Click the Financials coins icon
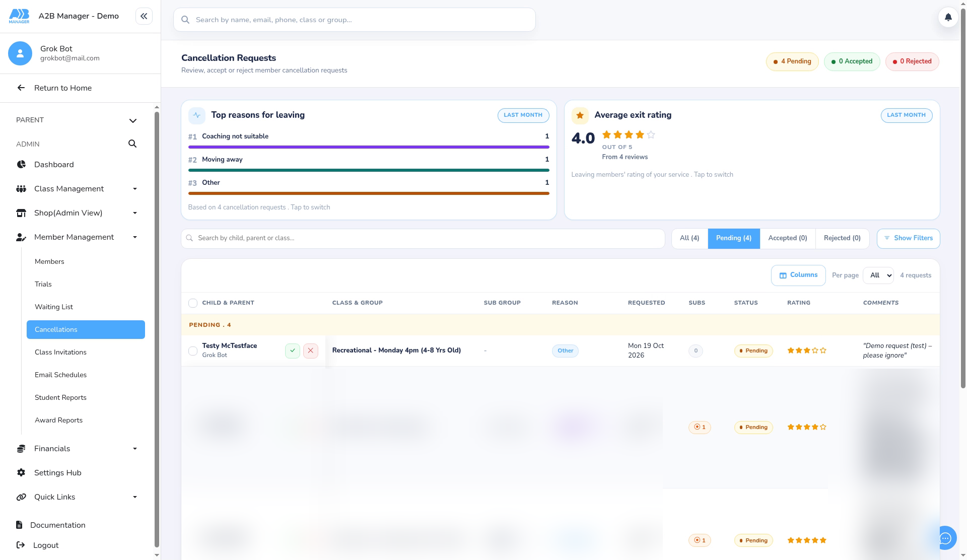The height and width of the screenshot is (560, 967). 21,449
